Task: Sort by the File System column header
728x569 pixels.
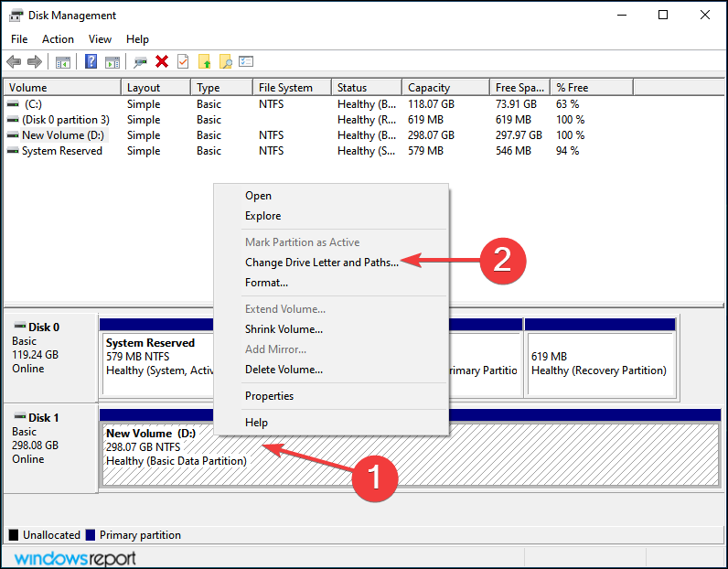Action: tap(285, 88)
